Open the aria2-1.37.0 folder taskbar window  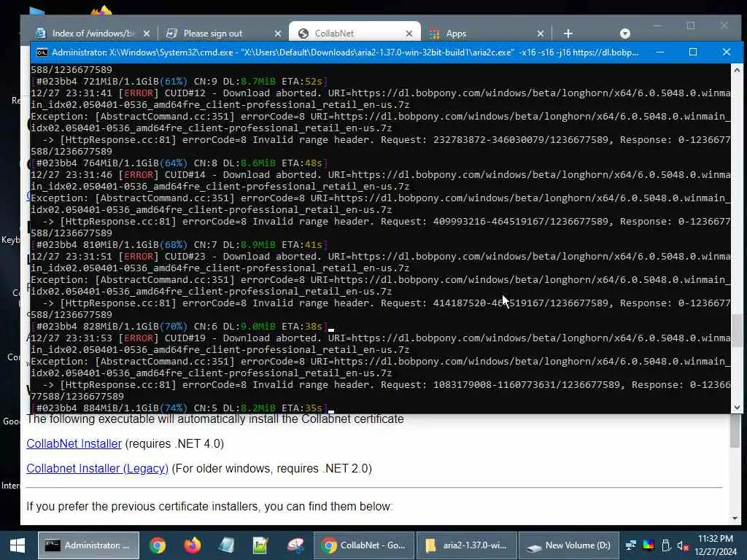pos(467,545)
